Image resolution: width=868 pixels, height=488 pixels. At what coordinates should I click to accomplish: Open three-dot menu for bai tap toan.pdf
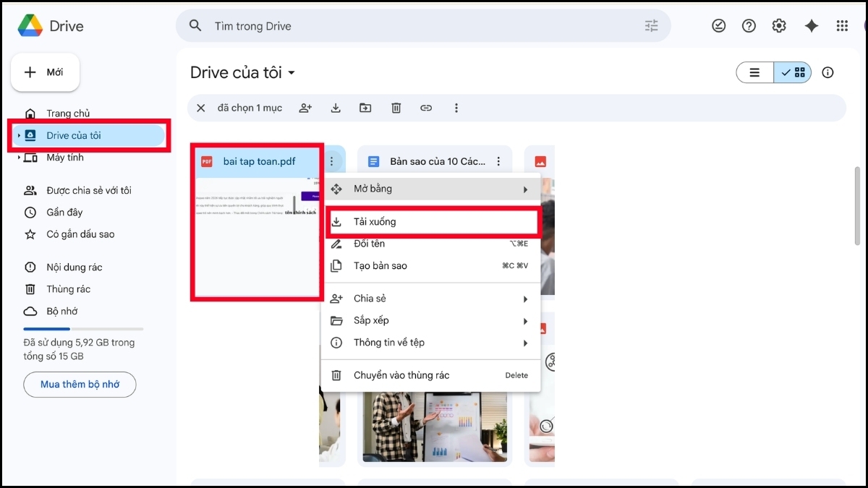tap(331, 161)
